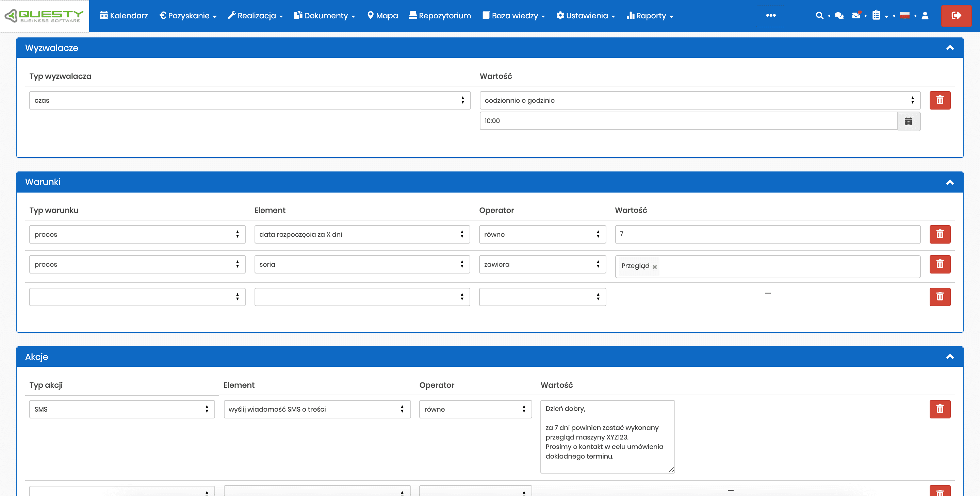
Task: Open the Realizacja menu
Action: 255,16
